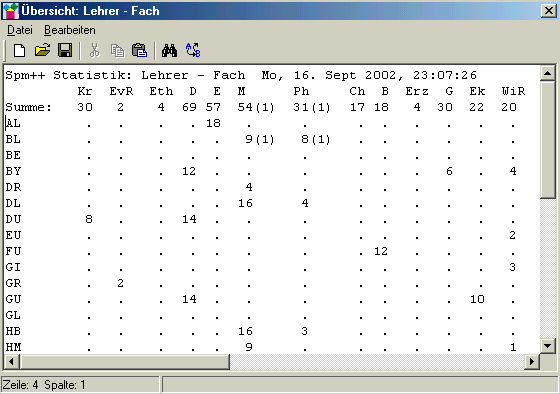Viewport: 560px width, 394px height.
Task: Click the 'Ch' column header
Action: pyautogui.click(x=357, y=91)
